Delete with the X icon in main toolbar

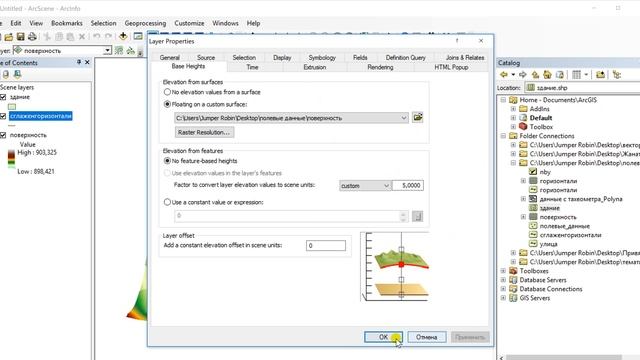[82, 37]
